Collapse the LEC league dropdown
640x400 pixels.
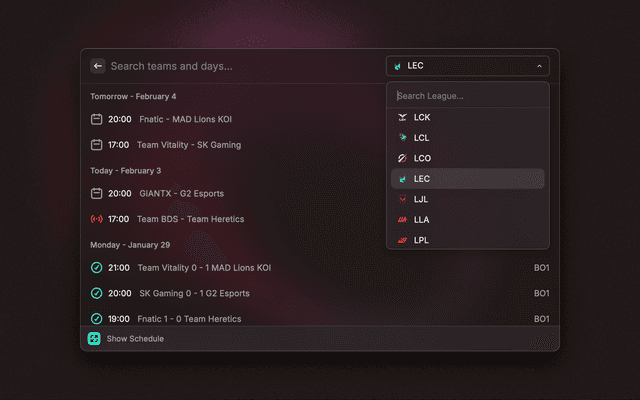467,66
